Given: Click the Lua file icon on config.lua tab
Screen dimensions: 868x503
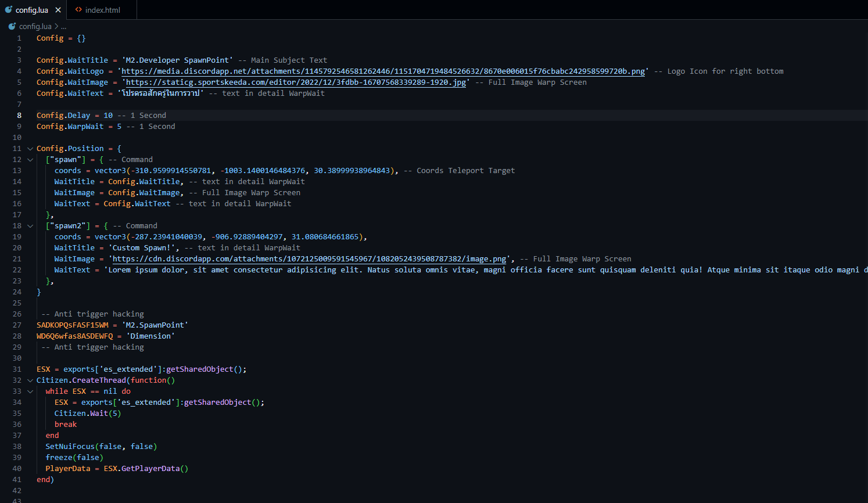Looking at the screenshot, I should pos(9,10).
